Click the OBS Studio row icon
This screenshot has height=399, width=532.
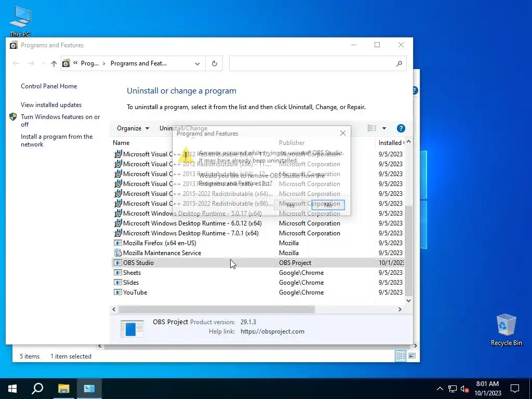118,262
